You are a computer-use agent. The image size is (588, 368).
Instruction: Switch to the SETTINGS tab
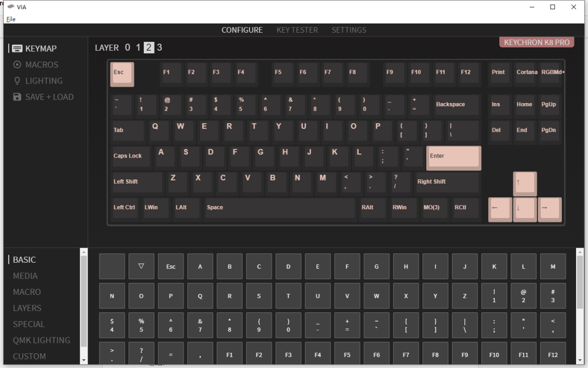coord(349,30)
